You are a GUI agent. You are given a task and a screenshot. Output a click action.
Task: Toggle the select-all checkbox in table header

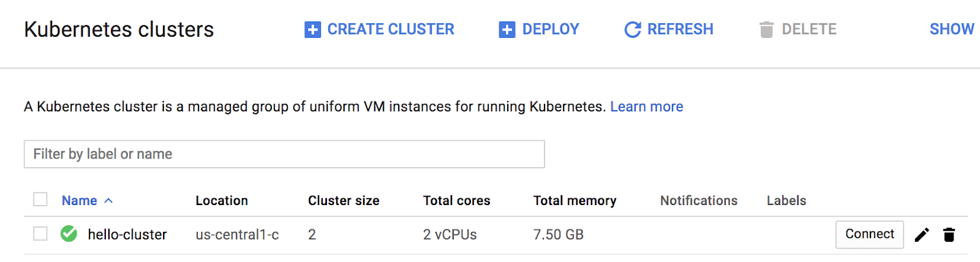pyautogui.click(x=40, y=200)
